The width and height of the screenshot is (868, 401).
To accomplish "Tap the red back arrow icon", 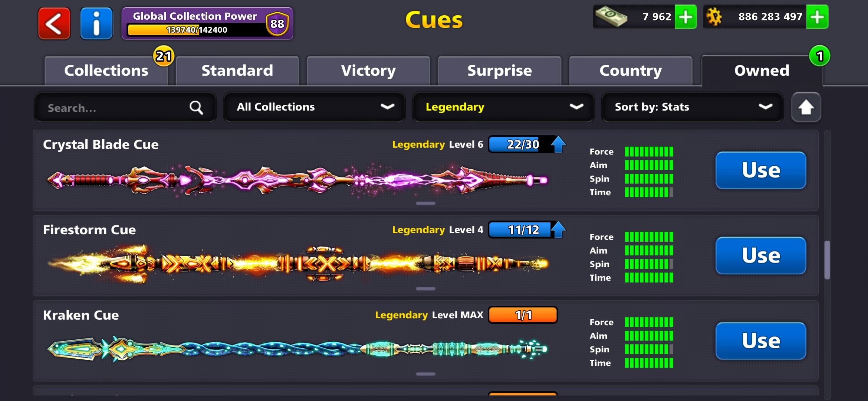I will (54, 24).
